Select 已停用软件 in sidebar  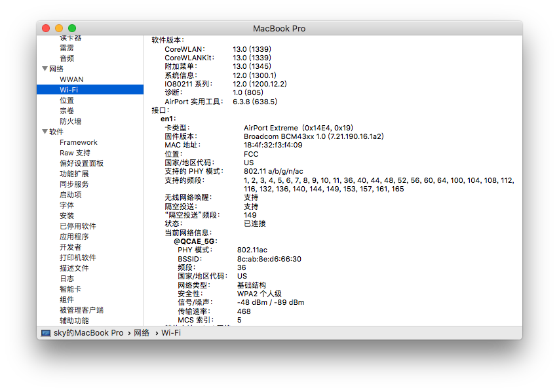point(78,226)
